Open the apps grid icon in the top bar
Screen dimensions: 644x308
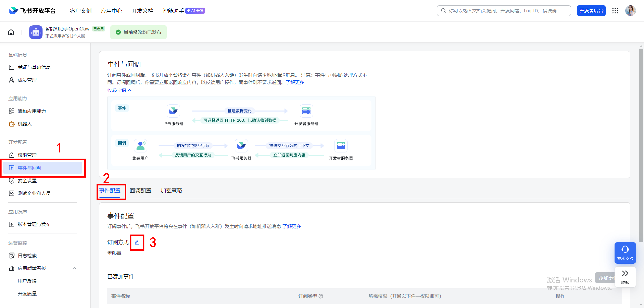(615, 11)
